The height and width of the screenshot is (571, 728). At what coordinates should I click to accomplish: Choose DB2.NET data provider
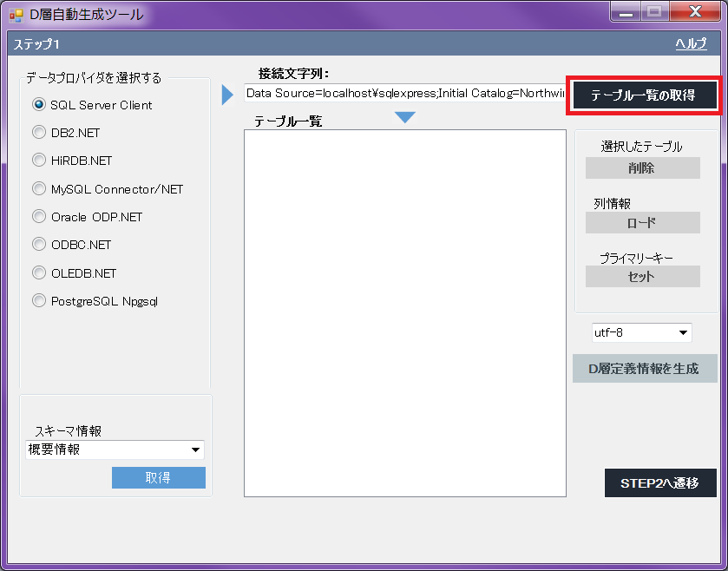[39, 133]
